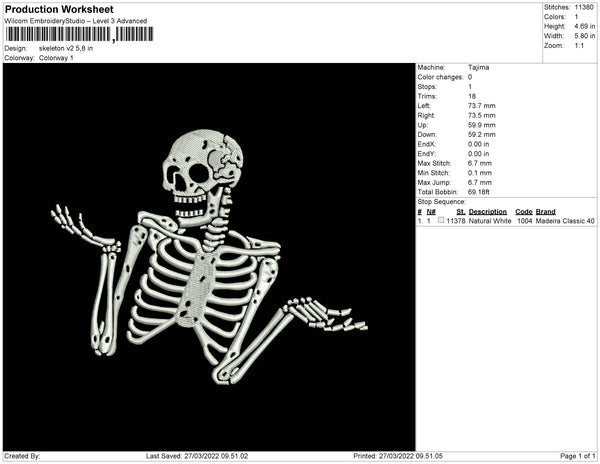Viewport: 600px width, 464px height.
Task: Click the Code column header
Action: coord(524,212)
